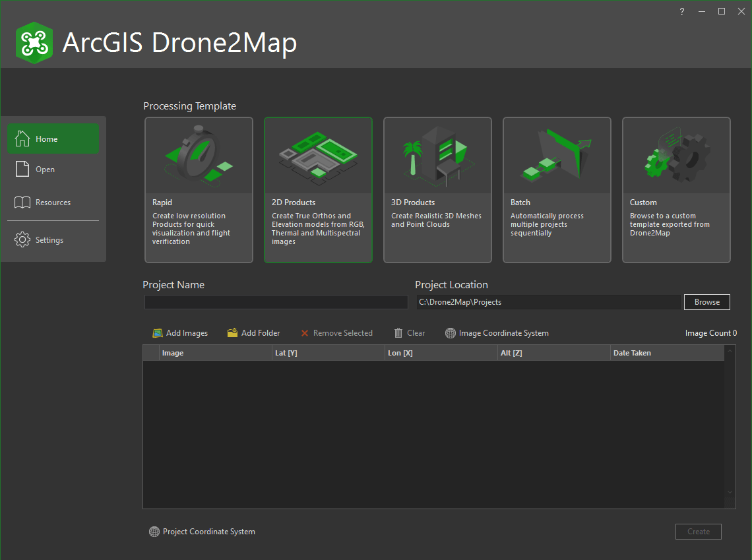Open the Project Coordinate System globe icon

click(154, 532)
